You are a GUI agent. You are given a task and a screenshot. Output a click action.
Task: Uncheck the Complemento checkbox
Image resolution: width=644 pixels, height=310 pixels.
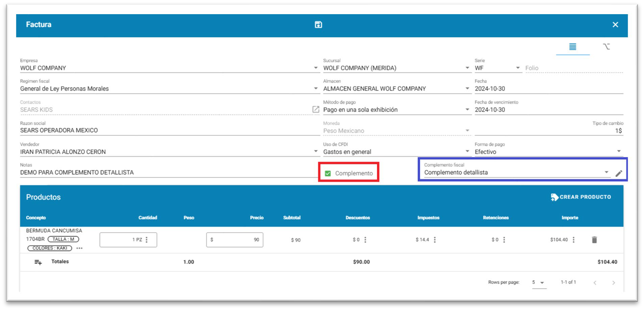pyautogui.click(x=328, y=173)
